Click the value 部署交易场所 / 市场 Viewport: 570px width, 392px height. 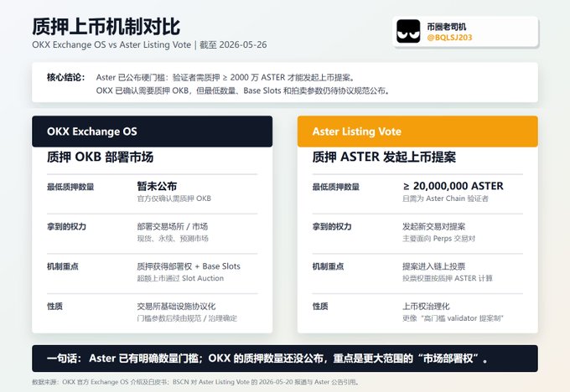pyautogui.click(x=173, y=226)
